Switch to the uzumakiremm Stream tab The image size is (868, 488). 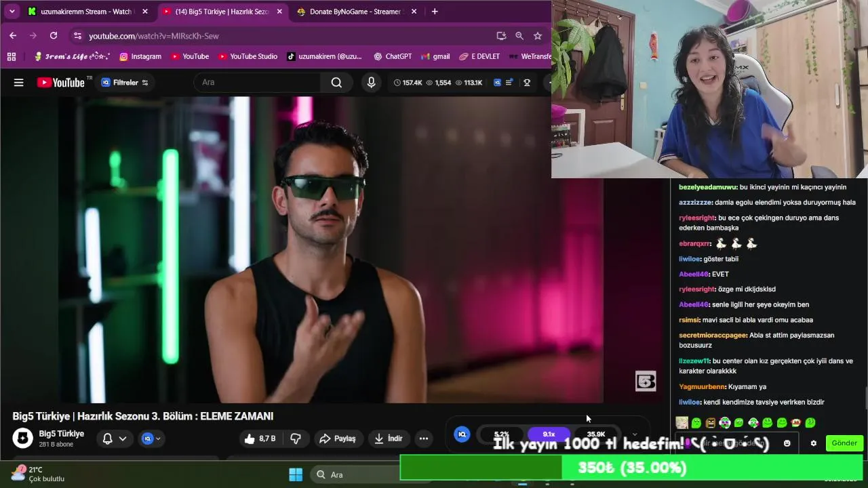click(x=87, y=12)
